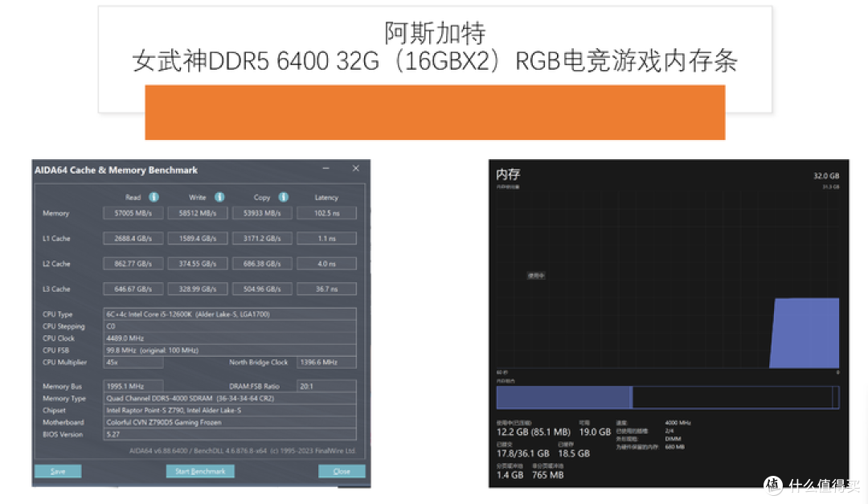Click the CPU Clock value 4489.0 MHz
This screenshot has width=868, height=504.
230,338
